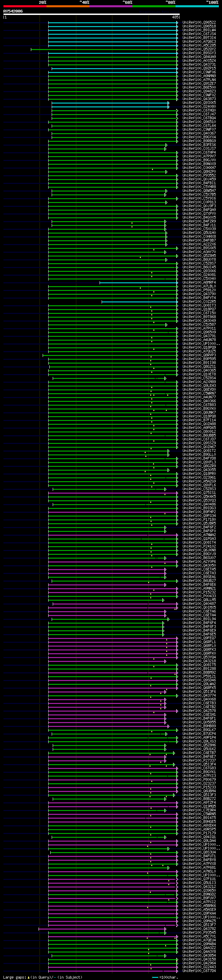The height and width of the screenshot is (980, 222).
Task: Select the UniRef100_A7P681 label
Action: point(199,867)
